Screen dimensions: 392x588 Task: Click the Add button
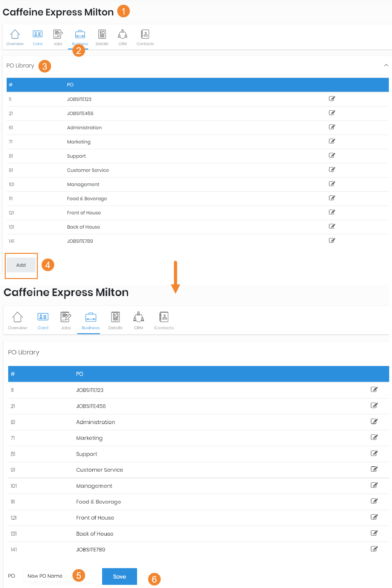click(21, 265)
